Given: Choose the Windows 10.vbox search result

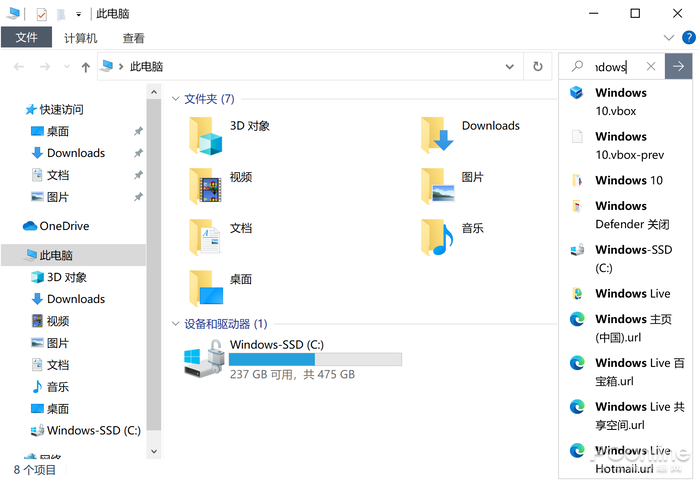Looking at the screenshot, I should coord(625,102).
